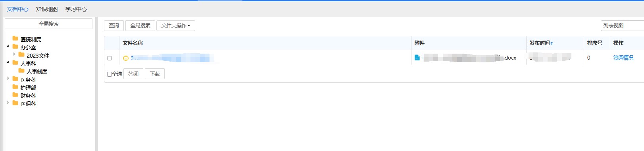Collapse the 办公室 tree node
This screenshot has height=151, width=644.
(8, 46)
